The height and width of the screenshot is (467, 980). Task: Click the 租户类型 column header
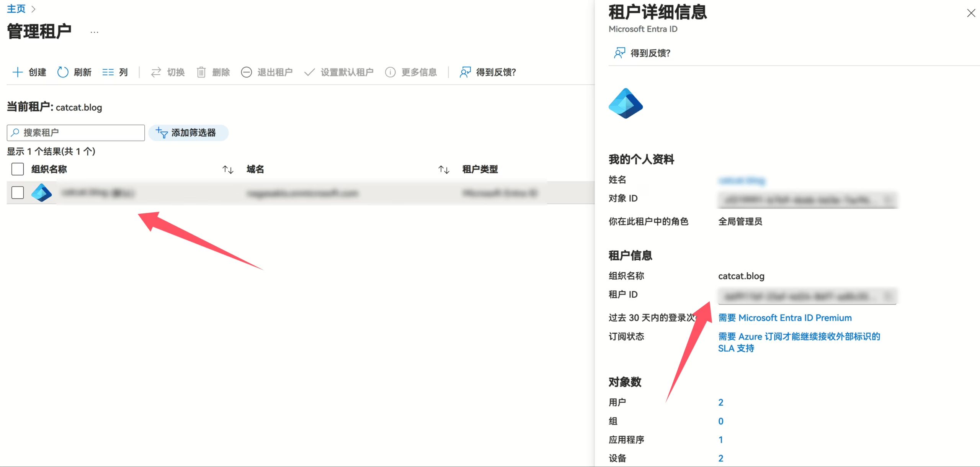click(480, 169)
